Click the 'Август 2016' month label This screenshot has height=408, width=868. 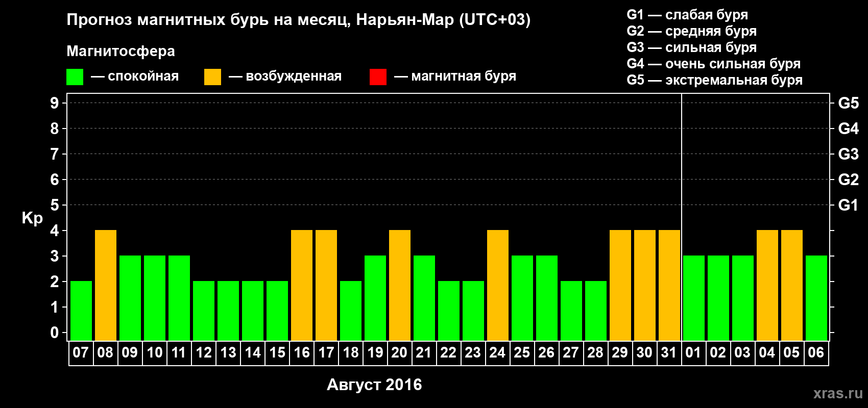tap(374, 385)
